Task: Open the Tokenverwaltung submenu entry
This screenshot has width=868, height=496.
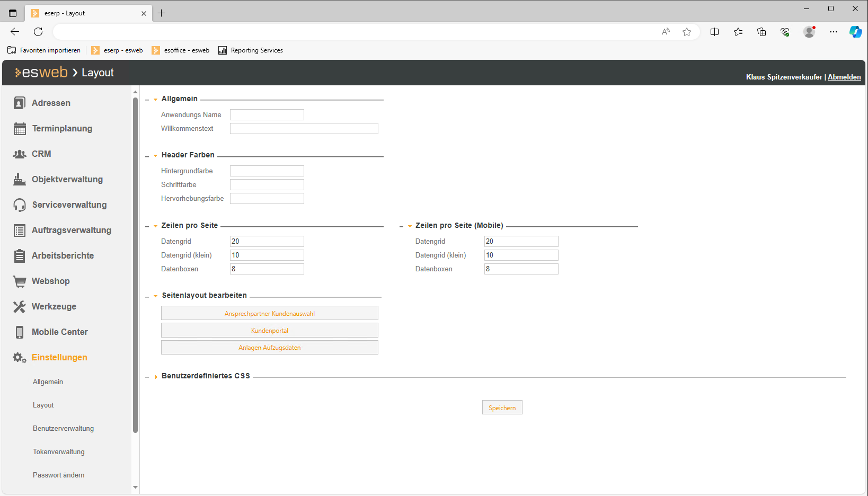Action: 58,451
